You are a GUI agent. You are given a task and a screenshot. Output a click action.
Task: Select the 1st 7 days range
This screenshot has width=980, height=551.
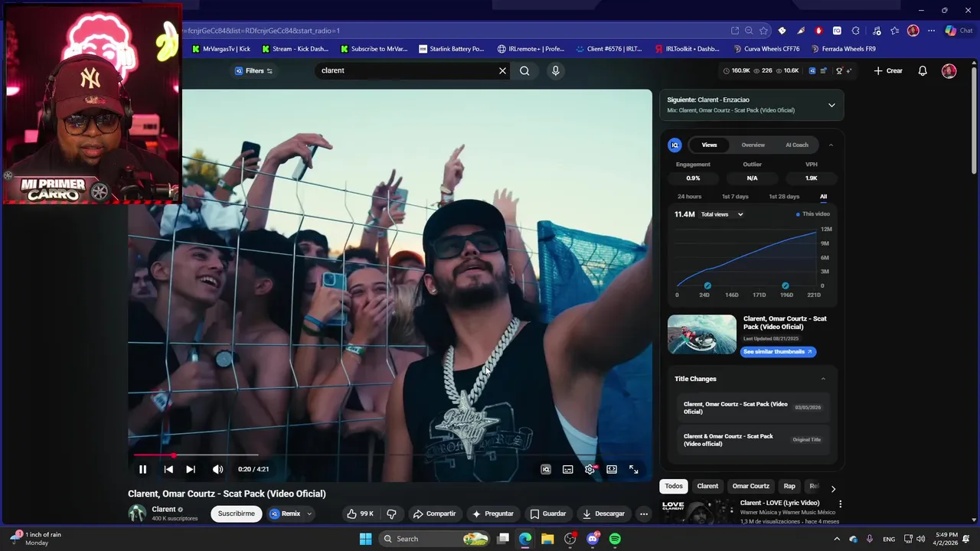(735, 197)
